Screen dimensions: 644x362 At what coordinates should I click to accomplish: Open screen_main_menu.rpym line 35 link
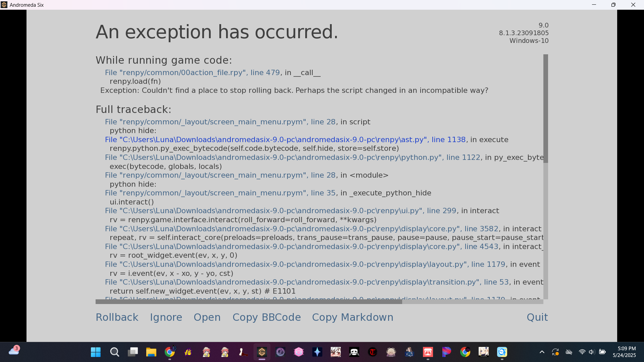click(x=220, y=193)
